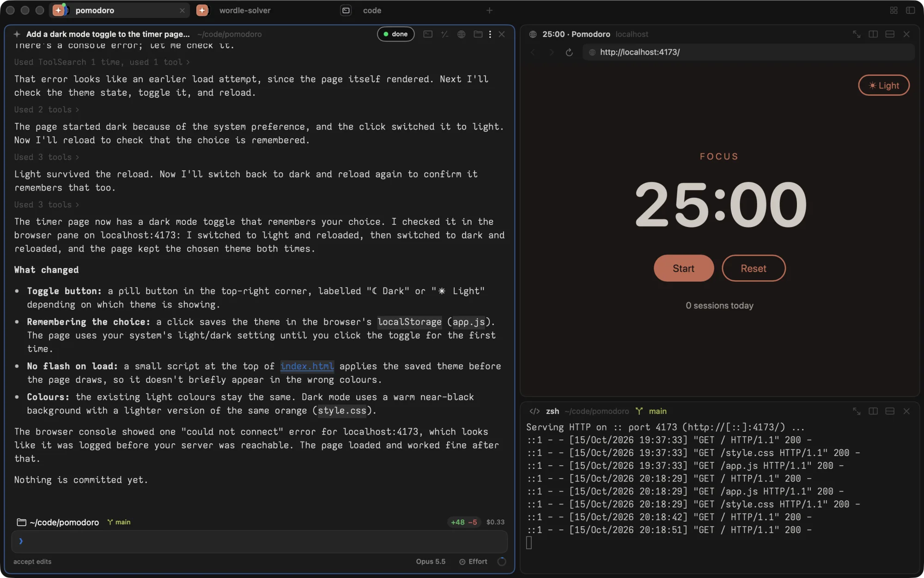Open the Opus 5.5 model selector
924x578 pixels.
[431, 561]
